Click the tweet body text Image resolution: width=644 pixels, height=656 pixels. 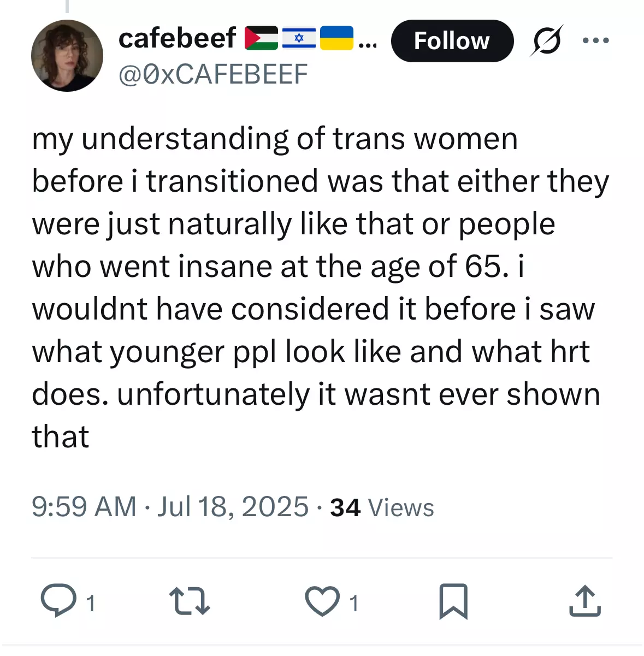pos(321,287)
